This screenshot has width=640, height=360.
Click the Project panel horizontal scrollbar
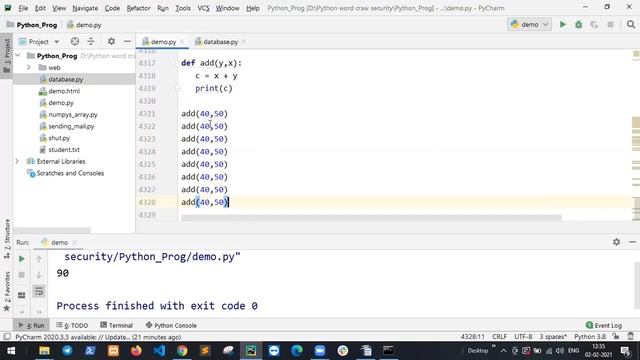coord(52,230)
